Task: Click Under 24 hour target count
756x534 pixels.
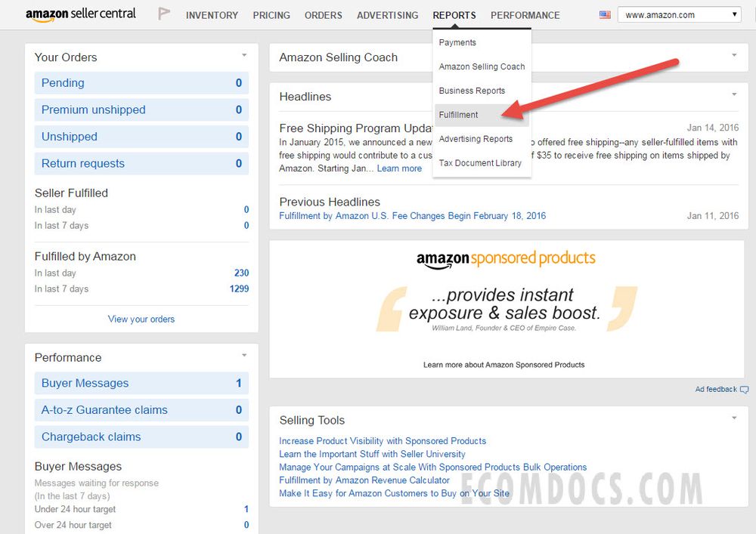Action: (246, 509)
